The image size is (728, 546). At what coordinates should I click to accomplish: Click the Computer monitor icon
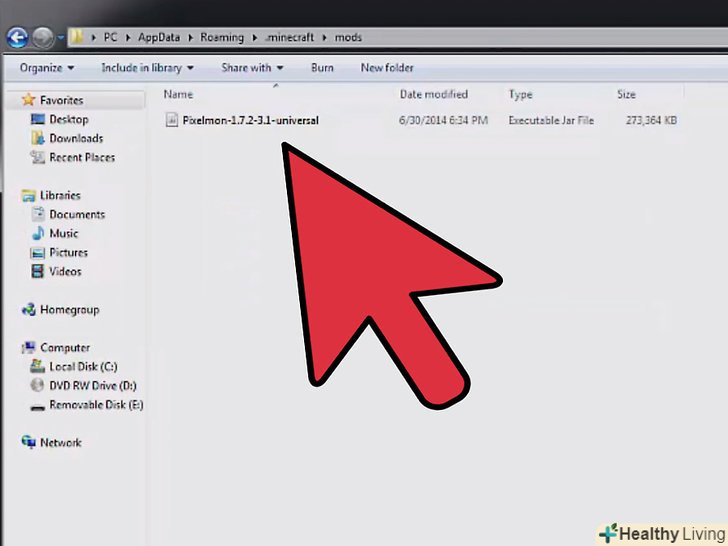(x=29, y=347)
